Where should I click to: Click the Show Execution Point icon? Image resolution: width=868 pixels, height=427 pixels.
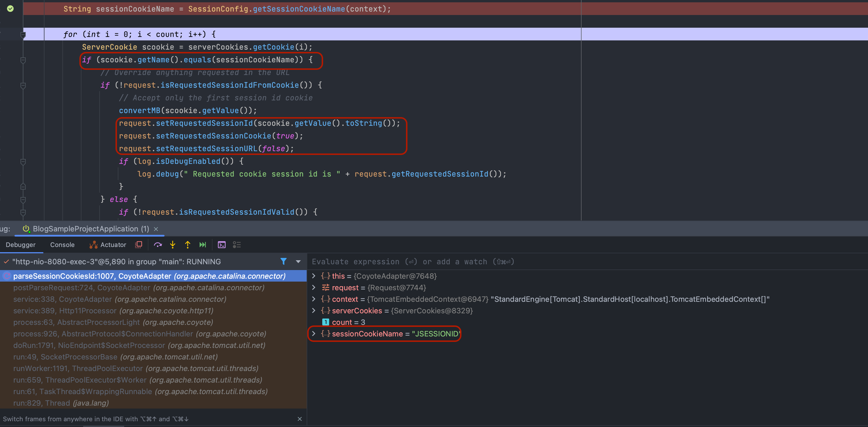pos(139,245)
